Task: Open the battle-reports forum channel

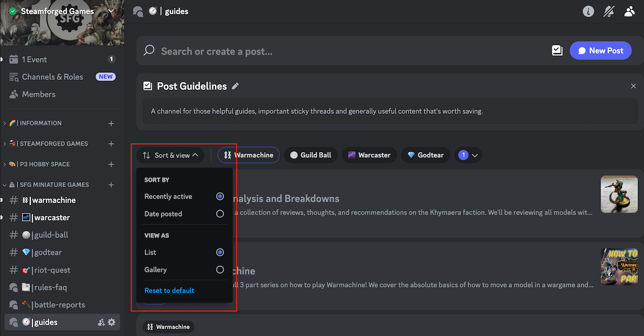Action: click(x=62, y=305)
